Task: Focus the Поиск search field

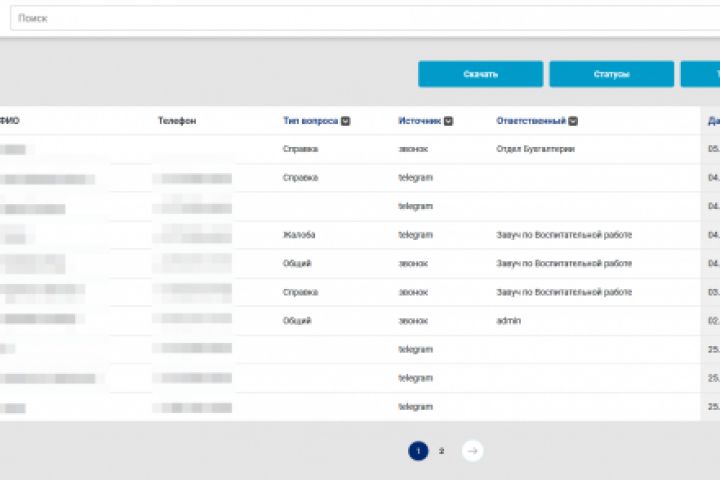Action: 365,18
